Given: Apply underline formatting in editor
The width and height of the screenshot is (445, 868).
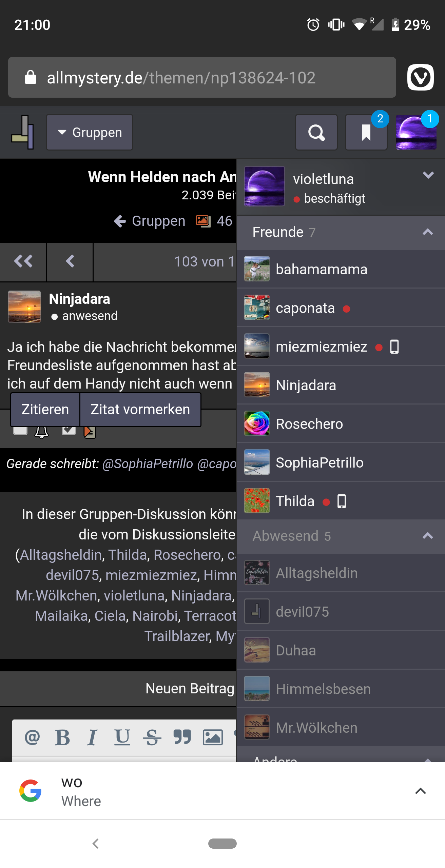Looking at the screenshot, I should 122,737.
